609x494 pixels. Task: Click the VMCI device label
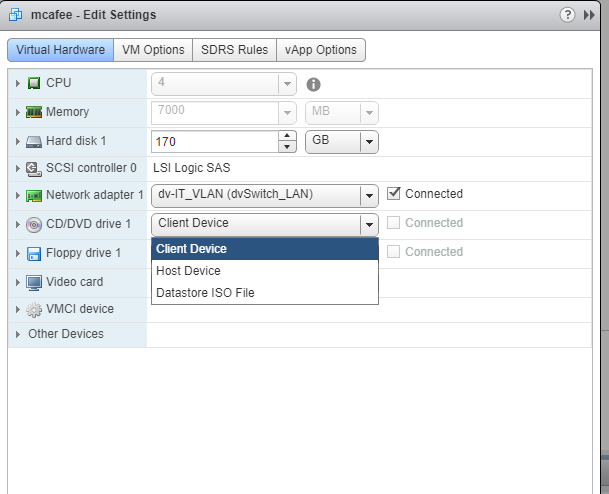(80, 309)
